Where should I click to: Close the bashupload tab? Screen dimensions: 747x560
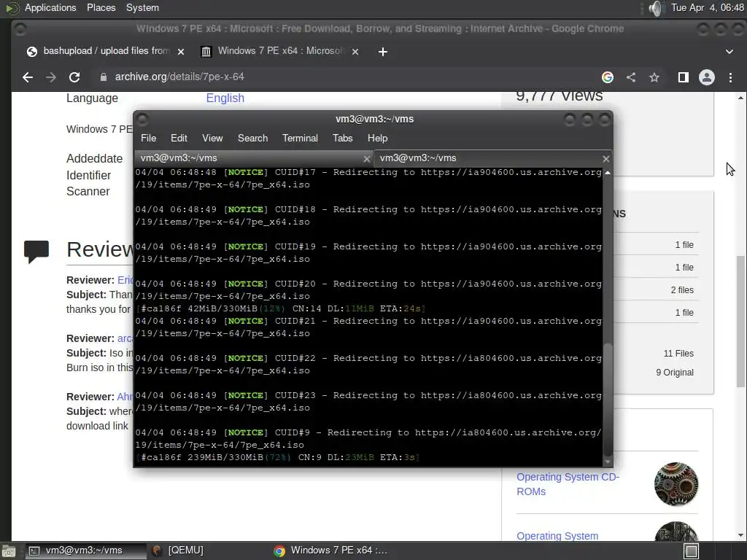(x=181, y=52)
